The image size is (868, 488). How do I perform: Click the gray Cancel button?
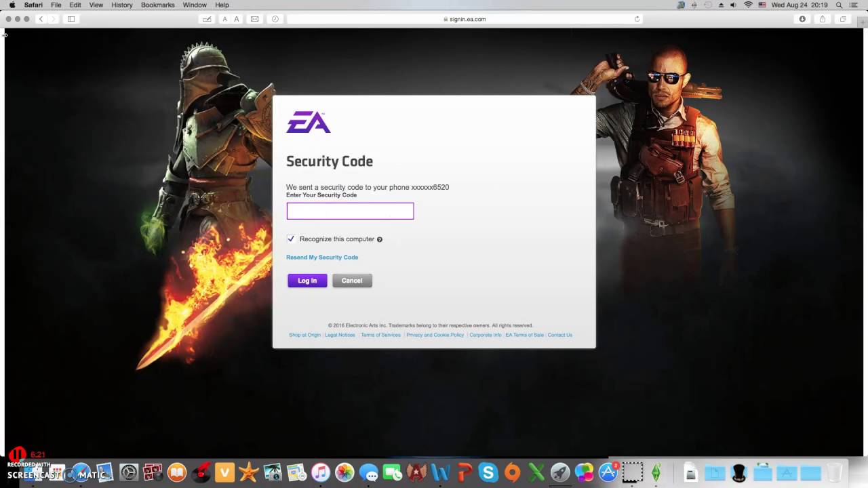click(x=352, y=281)
